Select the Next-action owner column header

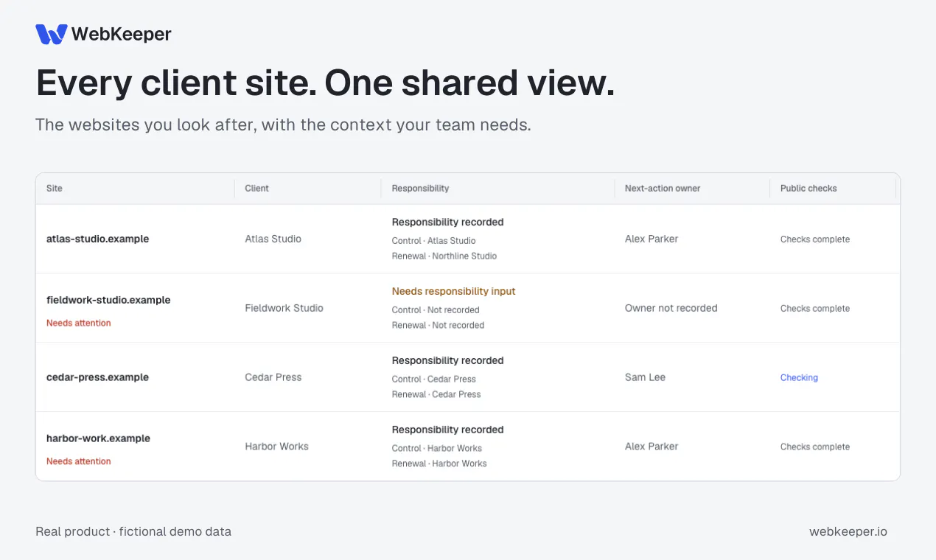[x=663, y=188]
